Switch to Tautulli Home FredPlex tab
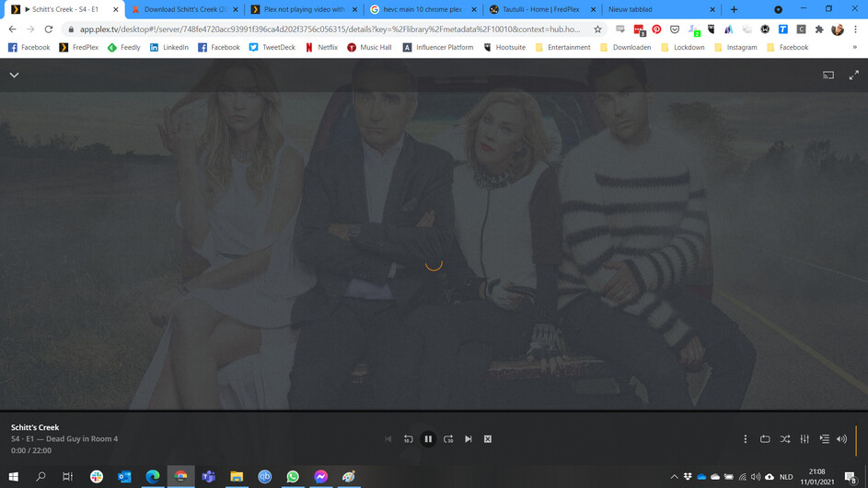This screenshot has width=868, height=488. 543,9
